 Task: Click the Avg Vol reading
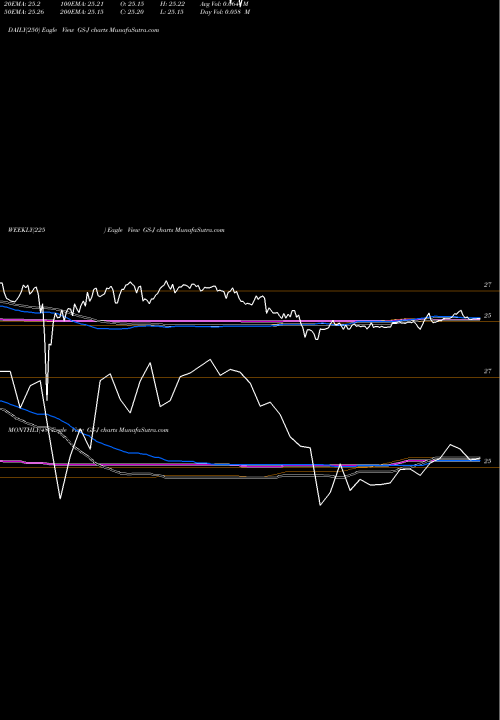tap(225, 4)
